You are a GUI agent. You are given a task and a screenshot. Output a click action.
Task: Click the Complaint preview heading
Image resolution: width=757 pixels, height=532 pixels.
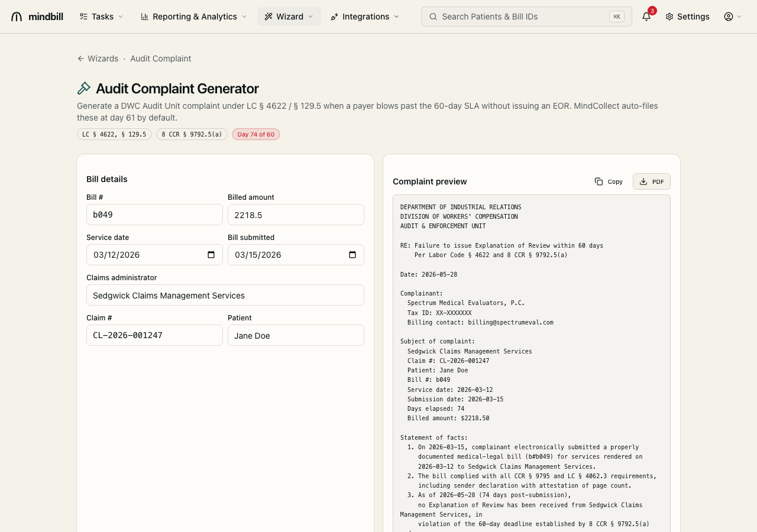pos(430,181)
